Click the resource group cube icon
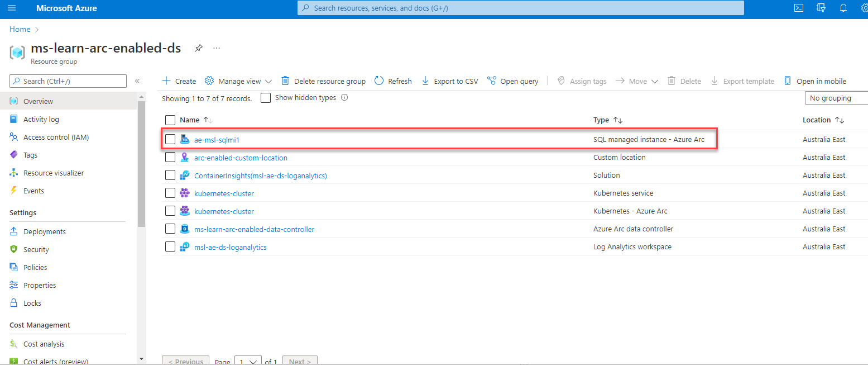Image resolution: width=868 pixels, height=365 pixels. point(17,52)
